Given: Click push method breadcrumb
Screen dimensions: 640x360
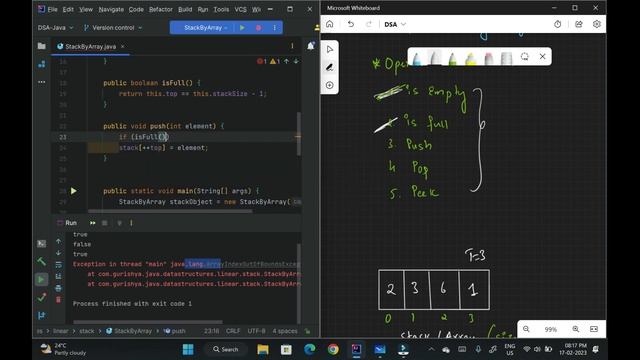Looking at the screenshot, I should pos(175,331).
